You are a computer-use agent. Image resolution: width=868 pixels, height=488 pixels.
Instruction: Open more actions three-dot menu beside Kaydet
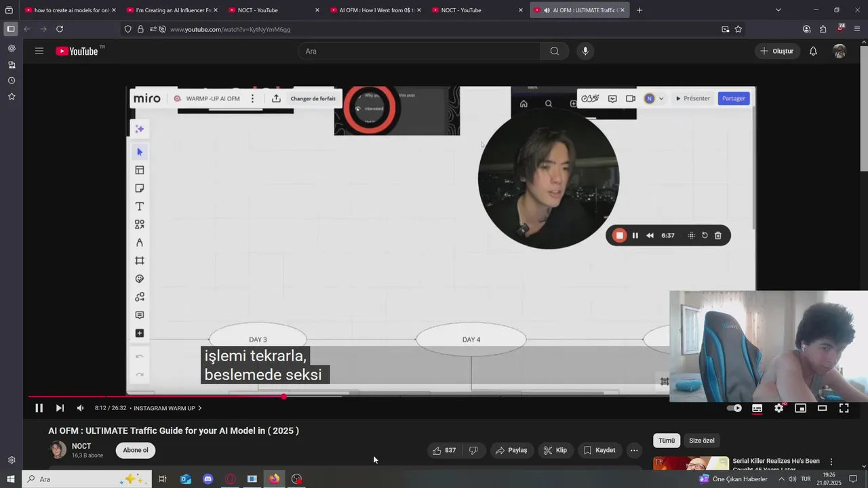(x=634, y=450)
